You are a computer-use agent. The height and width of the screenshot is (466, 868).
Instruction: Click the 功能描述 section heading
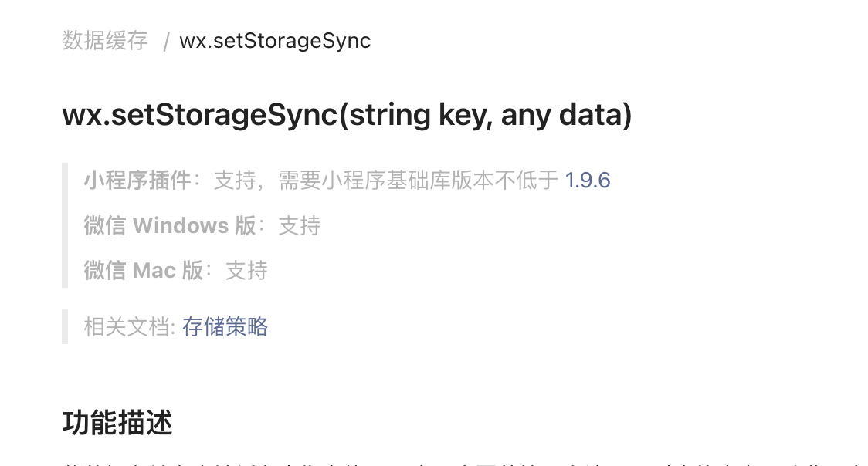coord(117,423)
